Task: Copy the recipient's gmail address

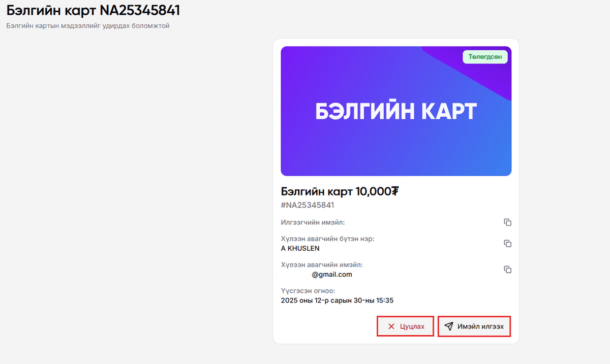Action: tap(507, 270)
